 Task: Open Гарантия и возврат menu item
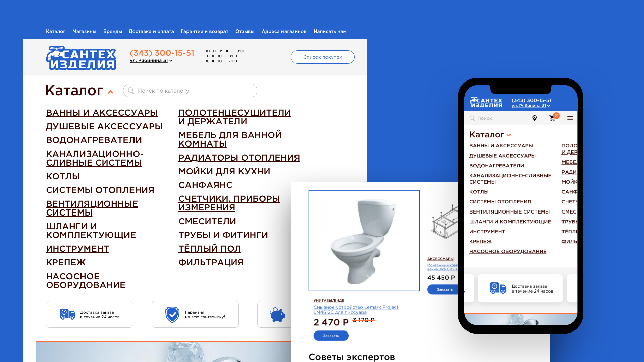(204, 31)
